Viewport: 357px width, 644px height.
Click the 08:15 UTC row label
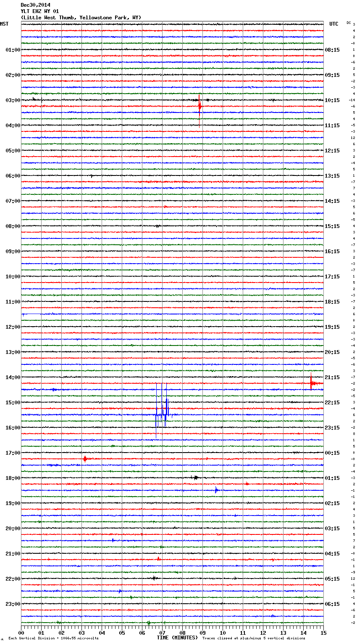332,50
